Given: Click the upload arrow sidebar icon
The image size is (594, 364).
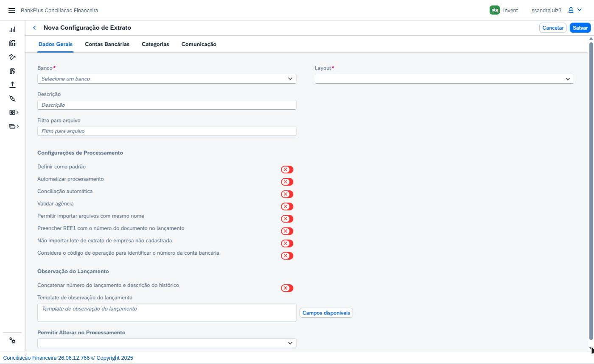Looking at the screenshot, I should click(x=12, y=85).
